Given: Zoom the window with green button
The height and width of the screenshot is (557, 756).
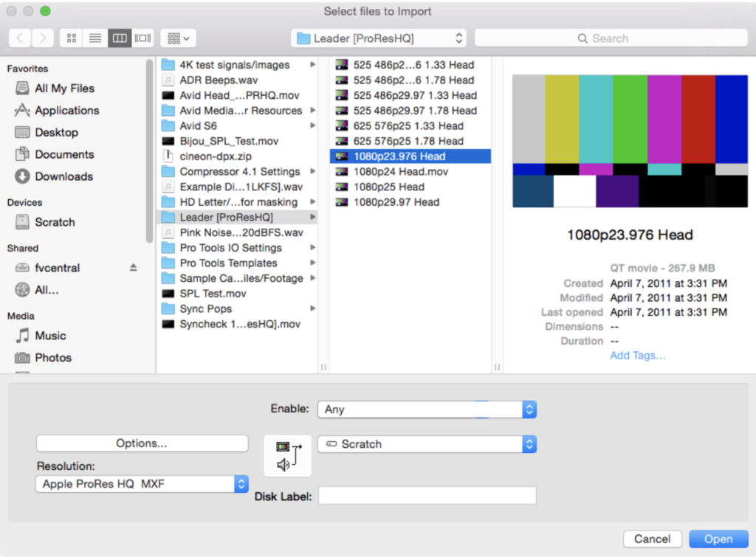Looking at the screenshot, I should click(x=45, y=11).
